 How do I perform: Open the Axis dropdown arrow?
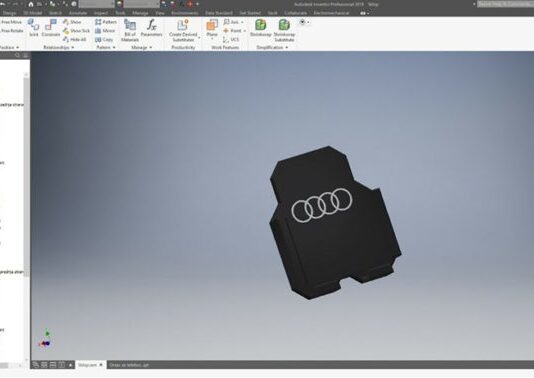pyautogui.click(x=242, y=22)
